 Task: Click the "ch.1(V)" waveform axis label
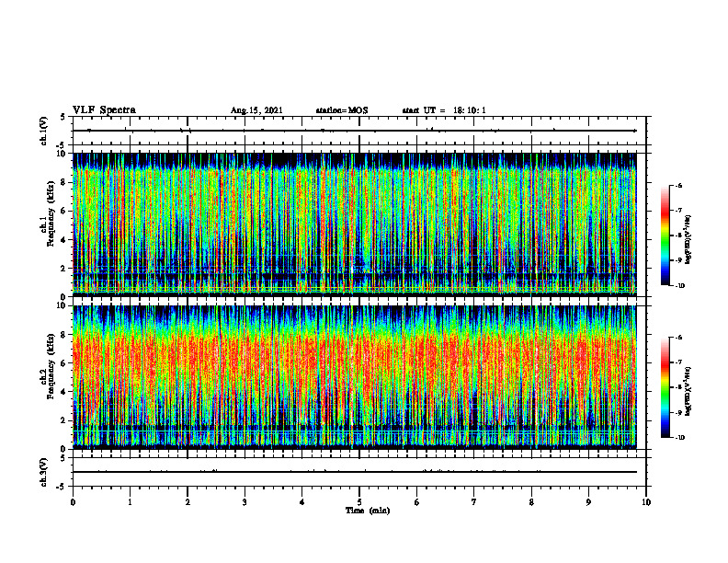coord(44,131)
